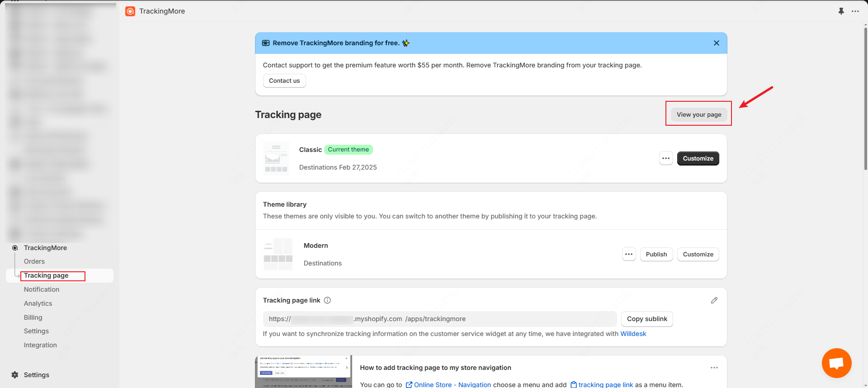Image resolution: width=868 pixels, height=388 pixels.
Task: Dismiss the Remove TrackingMore branding banner
Action: (716, 43)
